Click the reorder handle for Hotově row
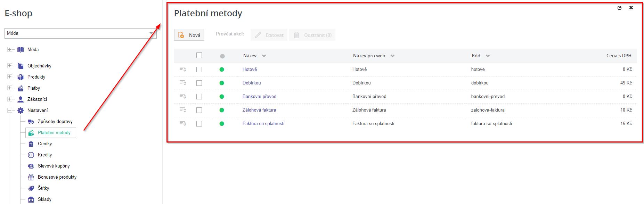Viewport: 644px width, 204px height. 183,70
